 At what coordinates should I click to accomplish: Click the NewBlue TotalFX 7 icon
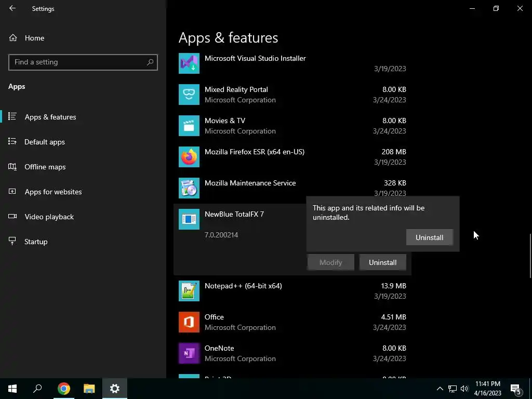[x=189, y=219]
